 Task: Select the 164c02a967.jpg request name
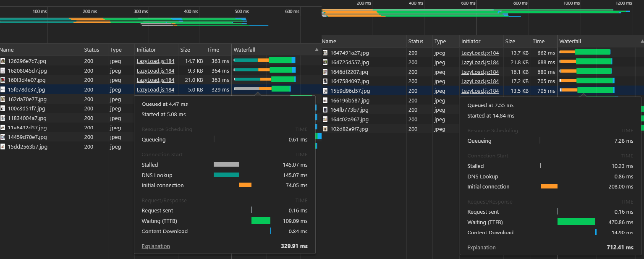click(349, 119)
